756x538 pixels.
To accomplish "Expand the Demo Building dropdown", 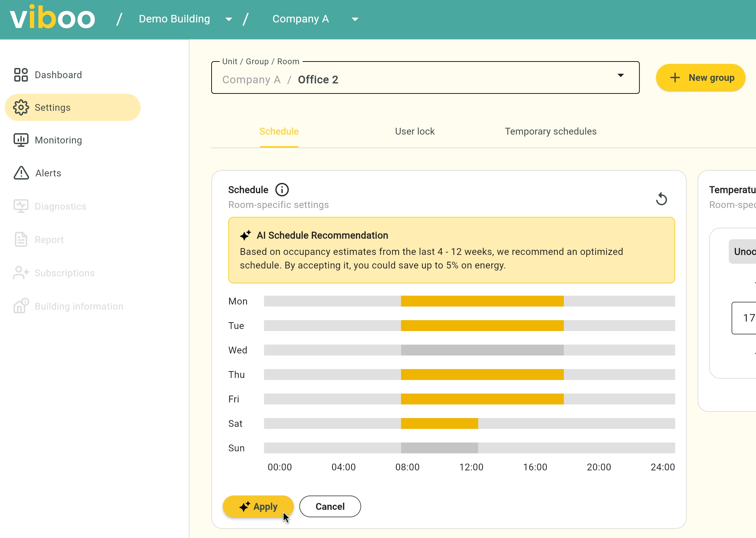I will point(229,19).
